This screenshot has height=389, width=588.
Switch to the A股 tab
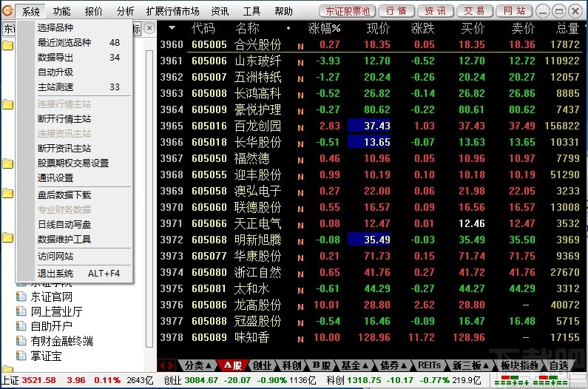click(232, 365)
